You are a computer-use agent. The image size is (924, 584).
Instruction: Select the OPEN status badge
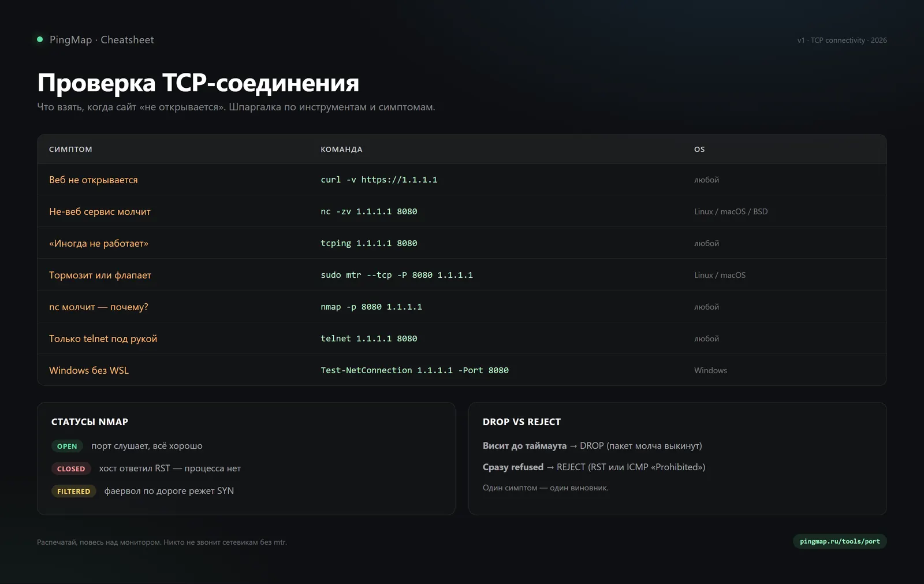(x=67, y=446)
